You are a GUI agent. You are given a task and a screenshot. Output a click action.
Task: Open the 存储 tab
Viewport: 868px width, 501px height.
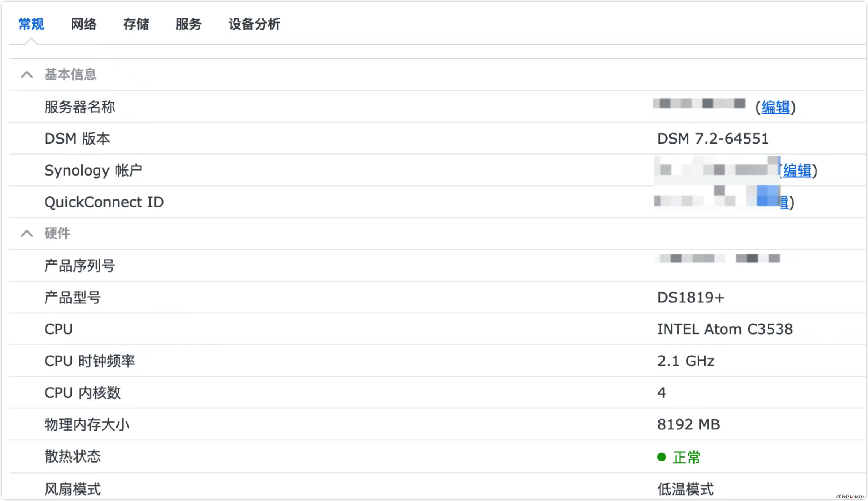point(136,24)
